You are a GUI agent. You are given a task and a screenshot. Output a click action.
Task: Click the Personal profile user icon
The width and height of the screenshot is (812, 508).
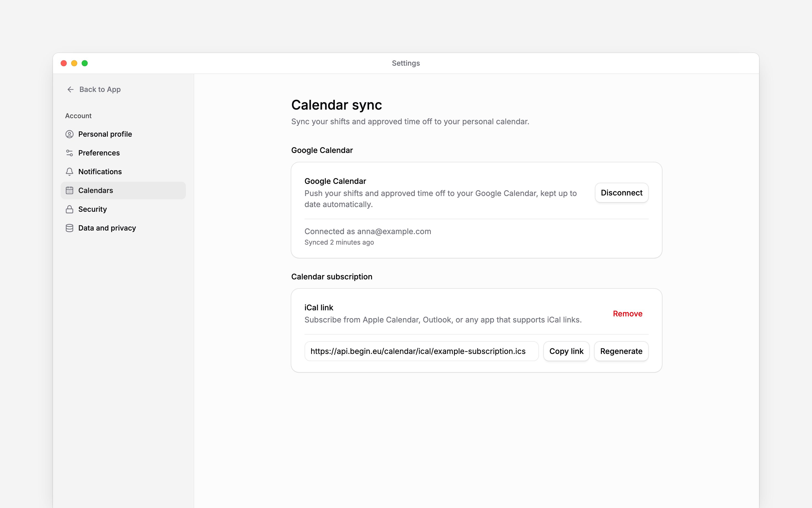pos(70,134)
